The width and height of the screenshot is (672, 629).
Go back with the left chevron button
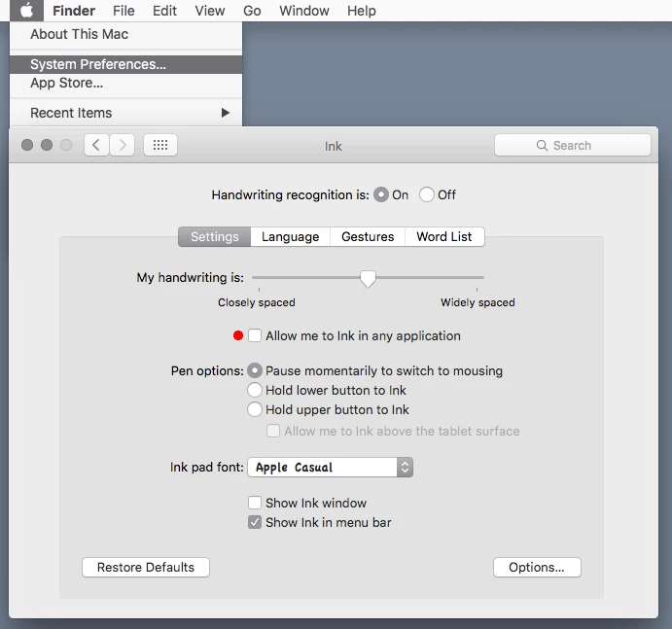(96, 145)
